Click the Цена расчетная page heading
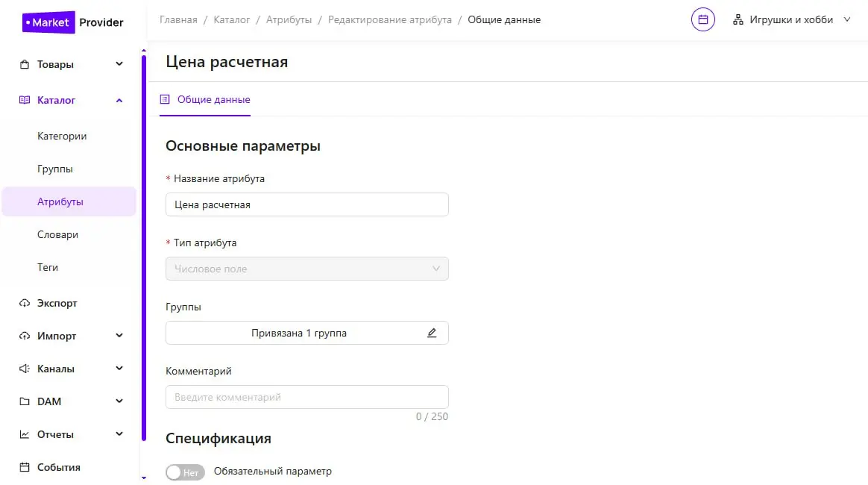This screenshot has width=868, height=485. point(227,61)
